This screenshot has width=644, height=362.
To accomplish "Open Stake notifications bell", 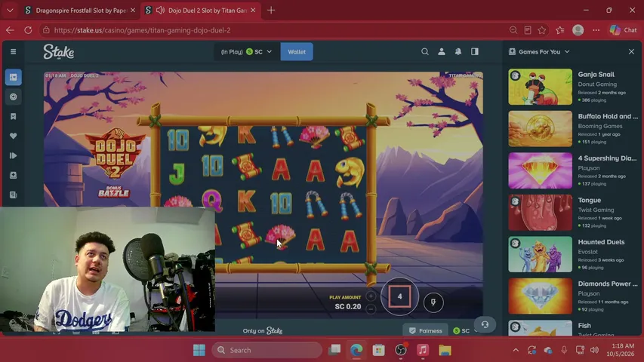I will [x=458, y=52].
